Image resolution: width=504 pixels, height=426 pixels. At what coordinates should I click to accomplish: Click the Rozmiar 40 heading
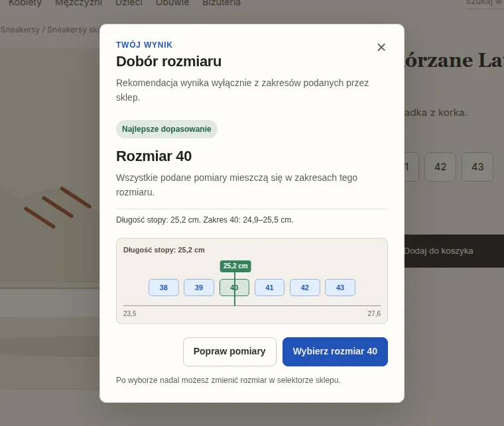[x=154, y=156]
